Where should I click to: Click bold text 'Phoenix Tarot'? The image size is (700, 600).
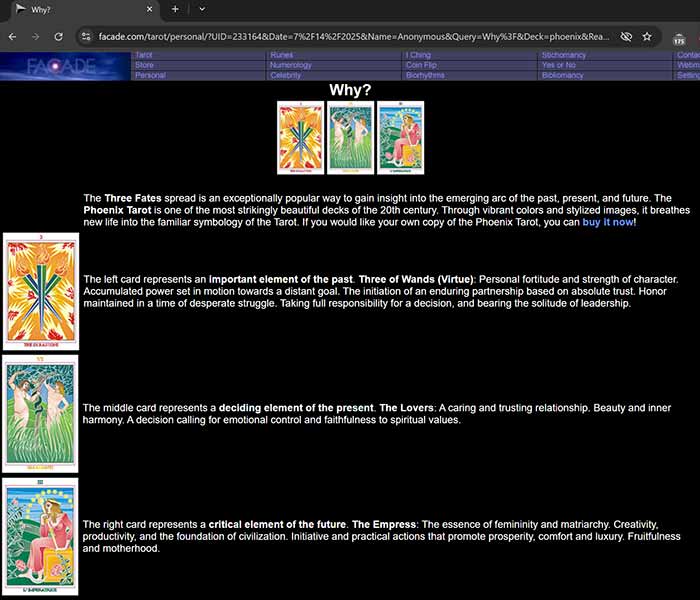click(x=117, y=210)
